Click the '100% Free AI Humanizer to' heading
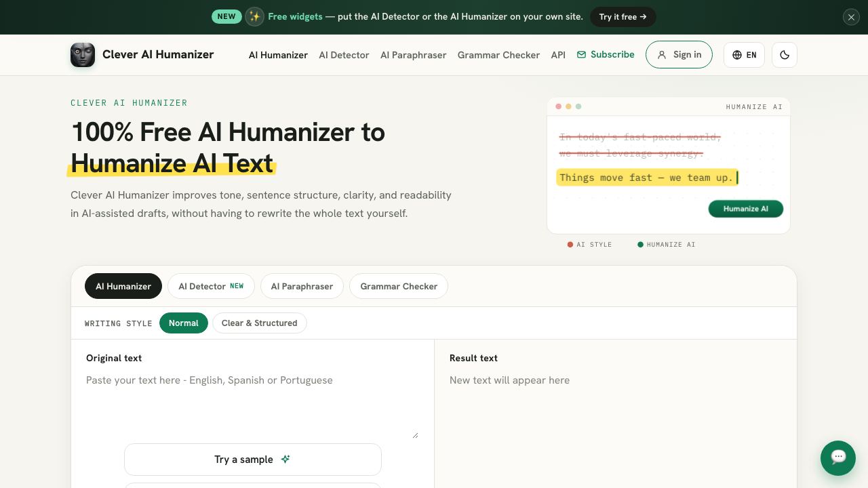 point(228,132)
